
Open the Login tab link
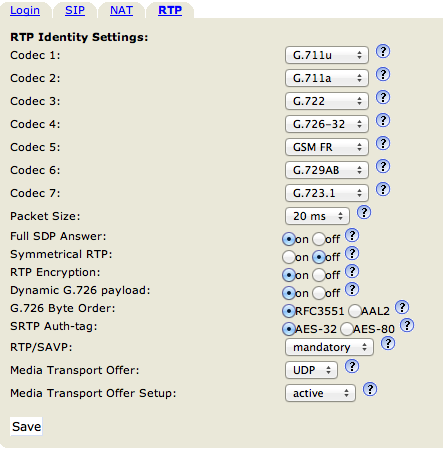tap(25, 10)
